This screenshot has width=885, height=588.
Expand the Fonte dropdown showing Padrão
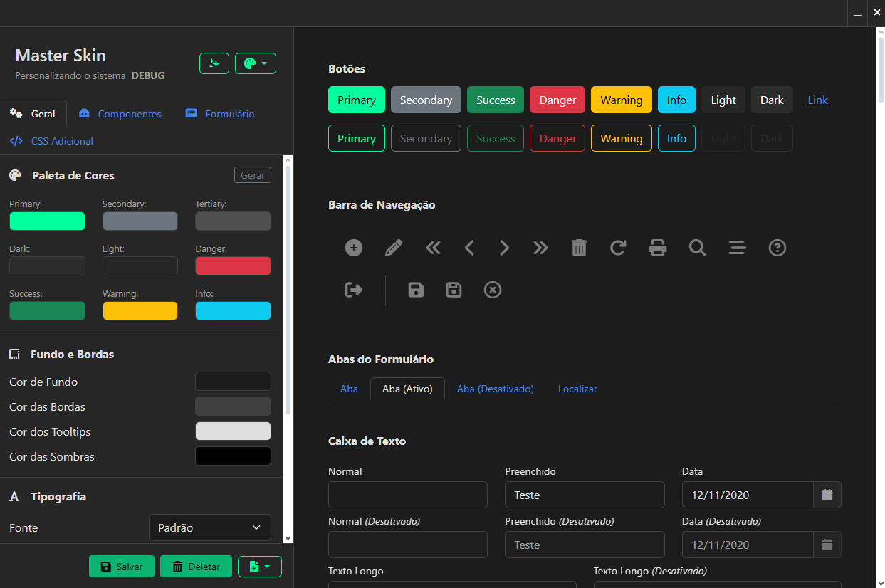click(210, 527)
